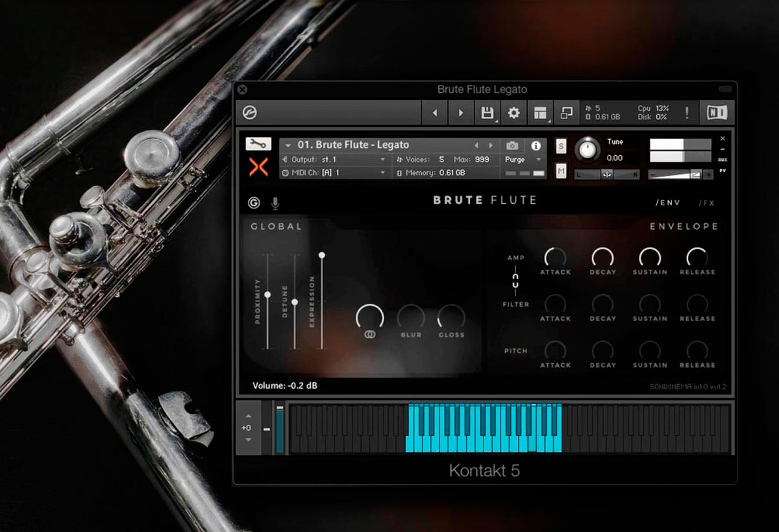The height and width of the screenshot is (532, 779).
Task: Switch to the /FX tab
Action: pyautogui.click(x=707, y=203)
